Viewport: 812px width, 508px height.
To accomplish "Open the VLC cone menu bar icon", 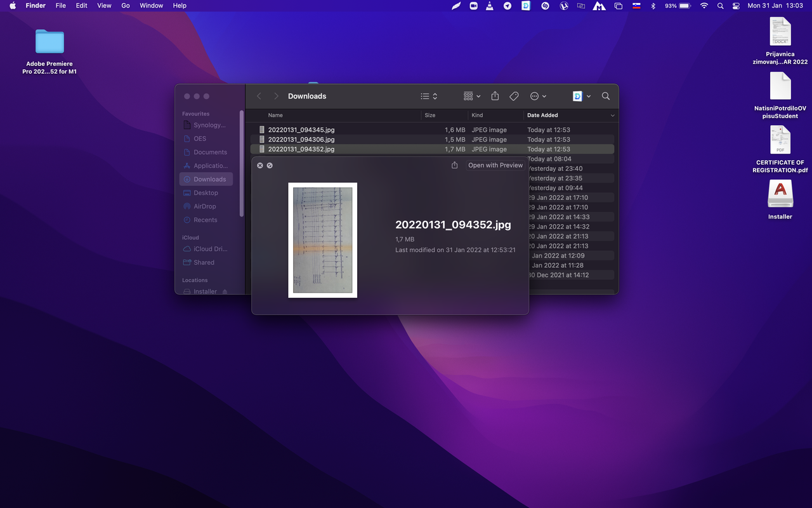I will 490,6.
